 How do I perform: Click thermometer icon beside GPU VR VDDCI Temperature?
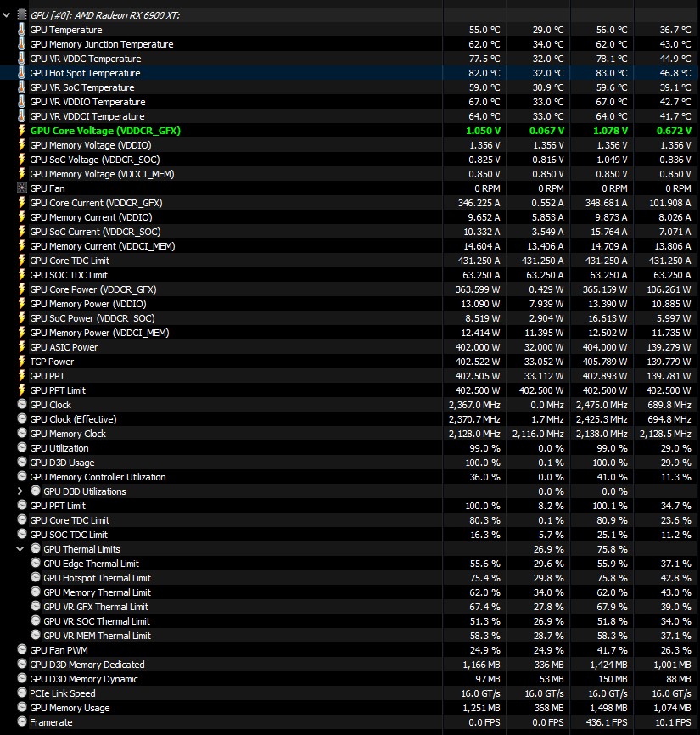(x=21, y=116)
